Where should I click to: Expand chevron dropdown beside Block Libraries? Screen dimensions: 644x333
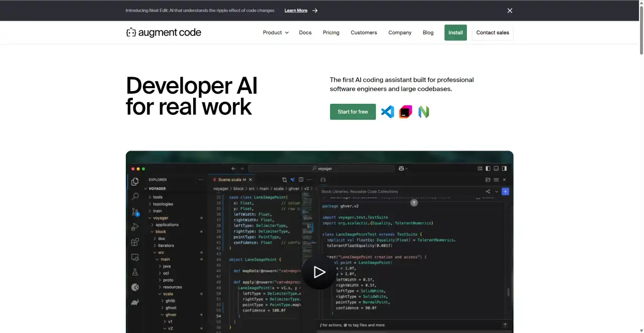[x=496, y=191]
